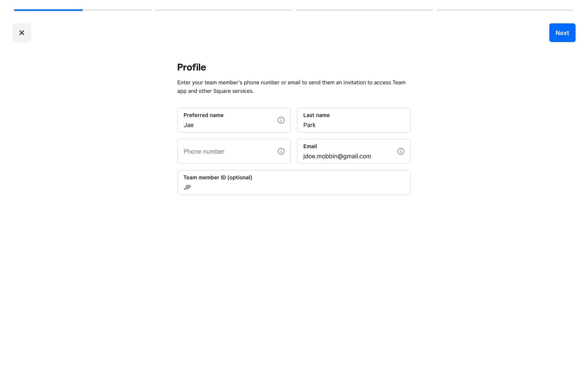Close the Profile form with the X button

coord(22,33)
